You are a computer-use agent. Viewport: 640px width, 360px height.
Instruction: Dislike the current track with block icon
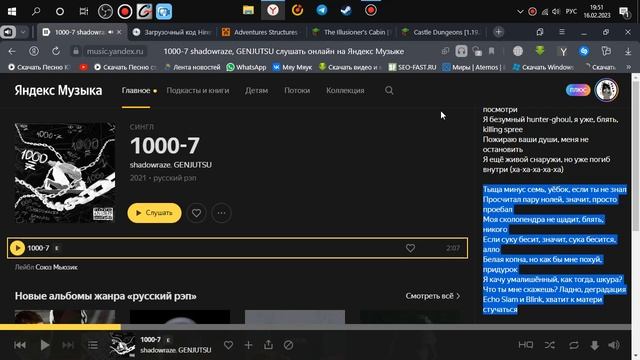click(288, 345)
